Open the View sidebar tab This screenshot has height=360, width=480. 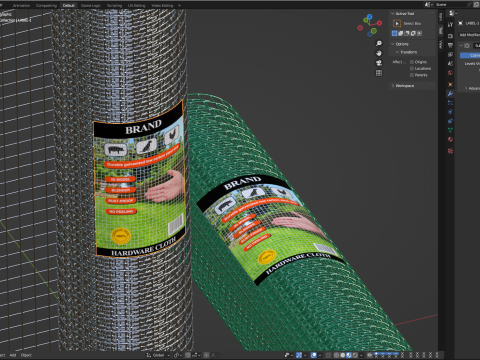441,44
